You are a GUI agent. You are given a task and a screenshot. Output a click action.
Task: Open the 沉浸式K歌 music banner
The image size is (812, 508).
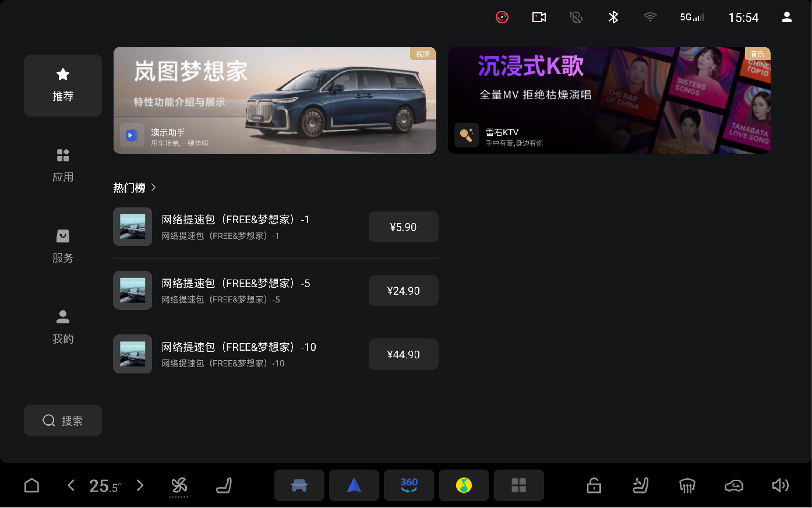tap(609, 100)
